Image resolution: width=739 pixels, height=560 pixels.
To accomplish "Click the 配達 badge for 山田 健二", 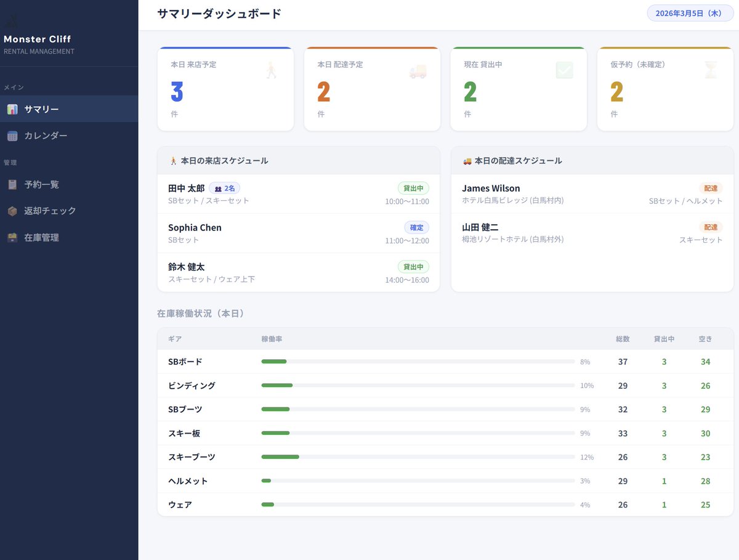I will tap(711, 227).
